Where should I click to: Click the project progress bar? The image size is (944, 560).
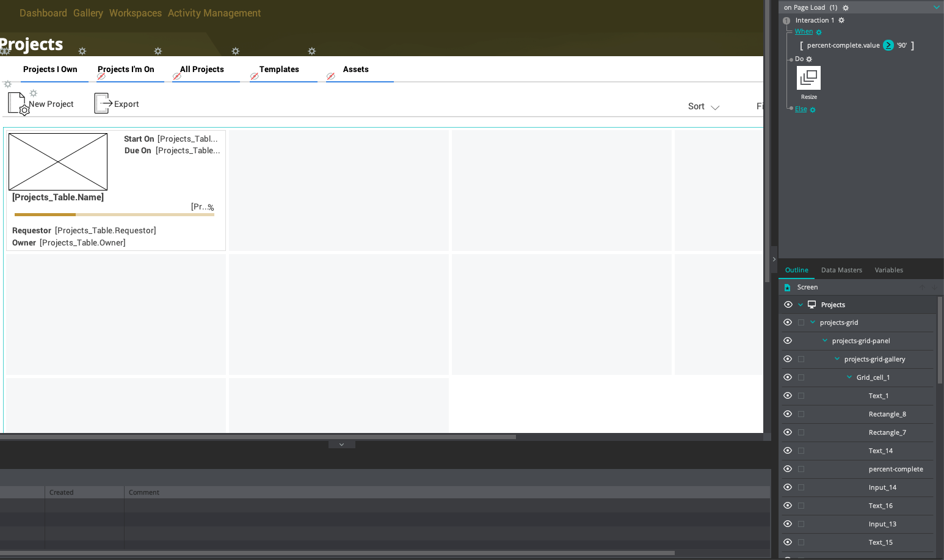pos(114,214)
